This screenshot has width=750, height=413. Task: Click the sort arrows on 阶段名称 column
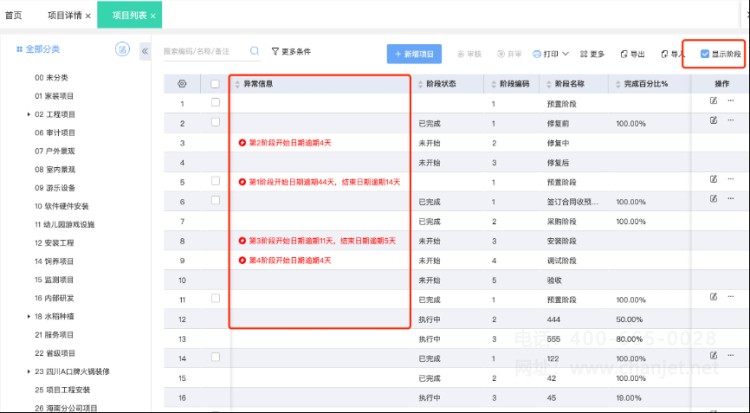[x=549, y=84]
